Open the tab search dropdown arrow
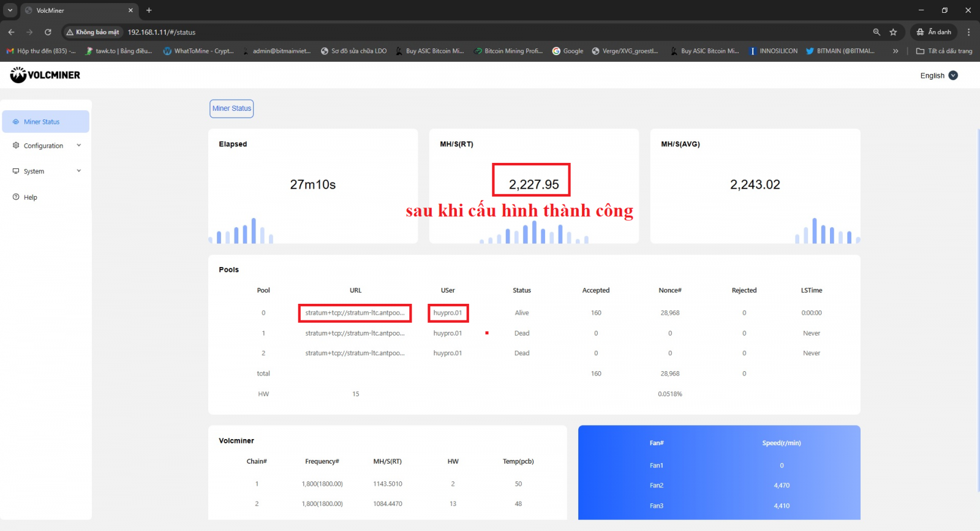 click(10, 10)
